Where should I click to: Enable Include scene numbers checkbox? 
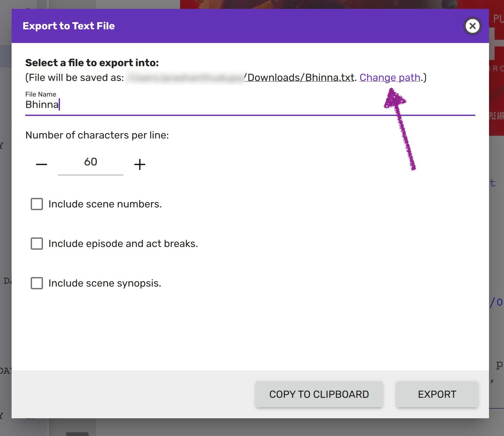37,204
